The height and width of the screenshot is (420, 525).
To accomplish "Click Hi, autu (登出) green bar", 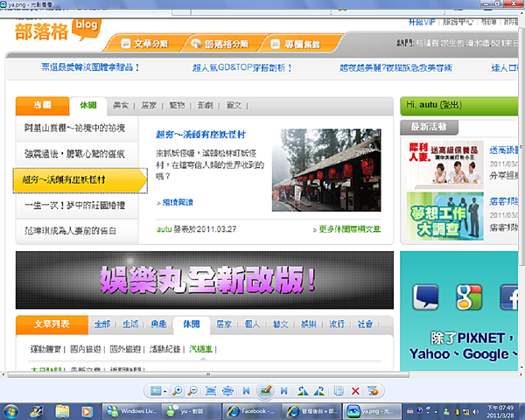I will tap(458, 106).
